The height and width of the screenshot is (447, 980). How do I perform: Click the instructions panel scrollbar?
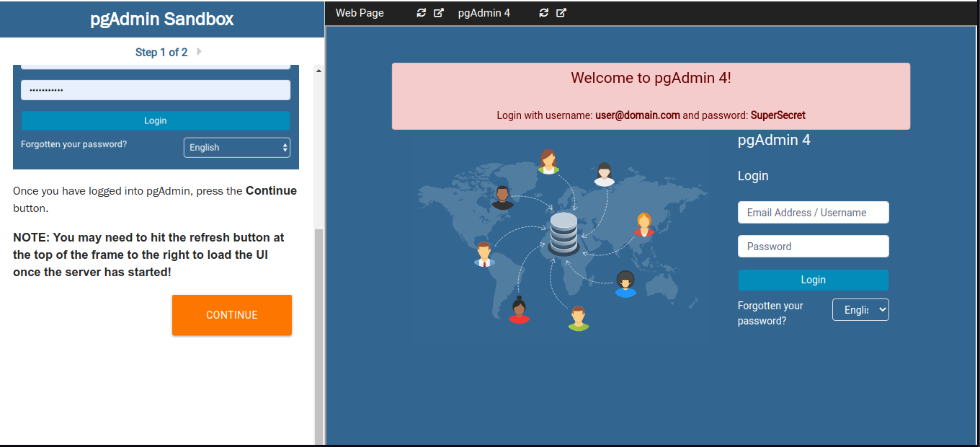tap(318, 337)
